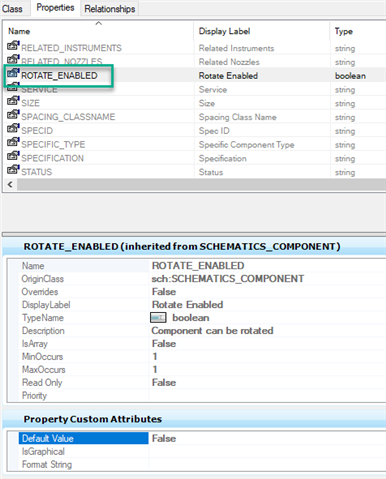Screen dimensions: 386x479
Task: Click the property list horizontal scrollbar track
Action: [x=202, y=184]
